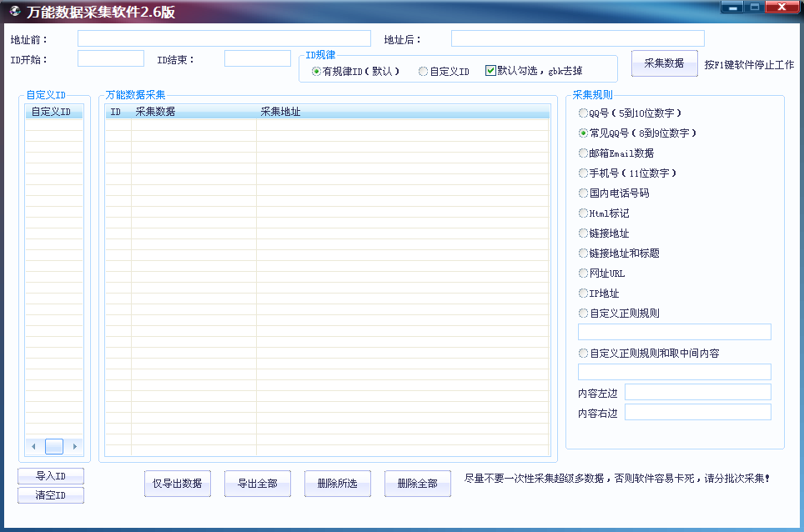Image resolution: width=804 pixels, height=532 pixels.
Task: Click the 内容左边 text field
Action: click(x=697, y=392)
